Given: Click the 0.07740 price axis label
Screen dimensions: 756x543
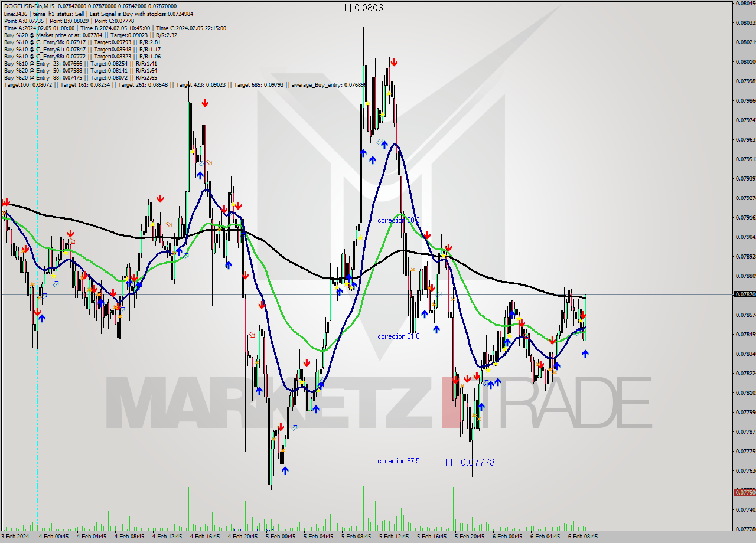Looking at the screenshot, I should click(x=745, y=509).
